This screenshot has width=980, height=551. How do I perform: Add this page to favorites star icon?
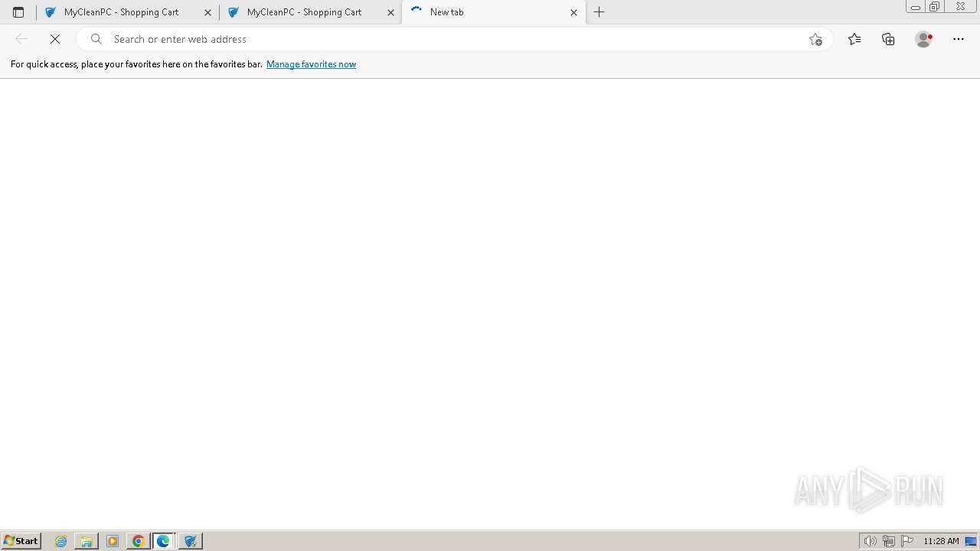click(x=815, y=39)
